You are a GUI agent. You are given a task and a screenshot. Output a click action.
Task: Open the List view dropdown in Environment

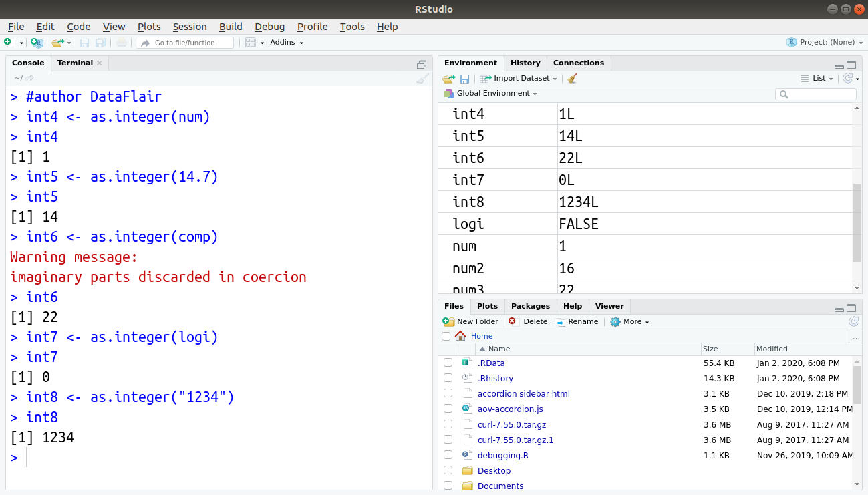(x=817, y=78)
